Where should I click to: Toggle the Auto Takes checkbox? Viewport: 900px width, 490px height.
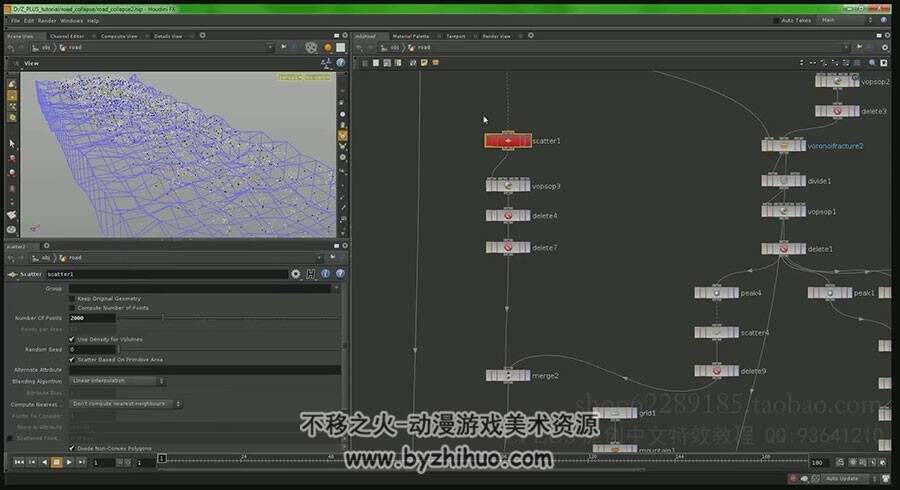(776, 20)
